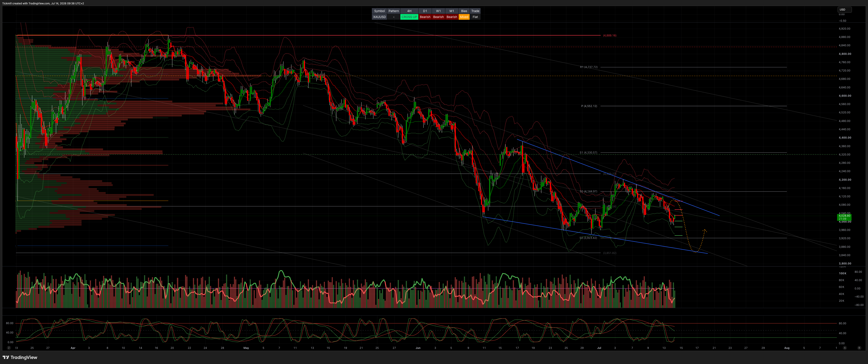Click the Symbol header in table
868x364 pixels.
point(380,11)
